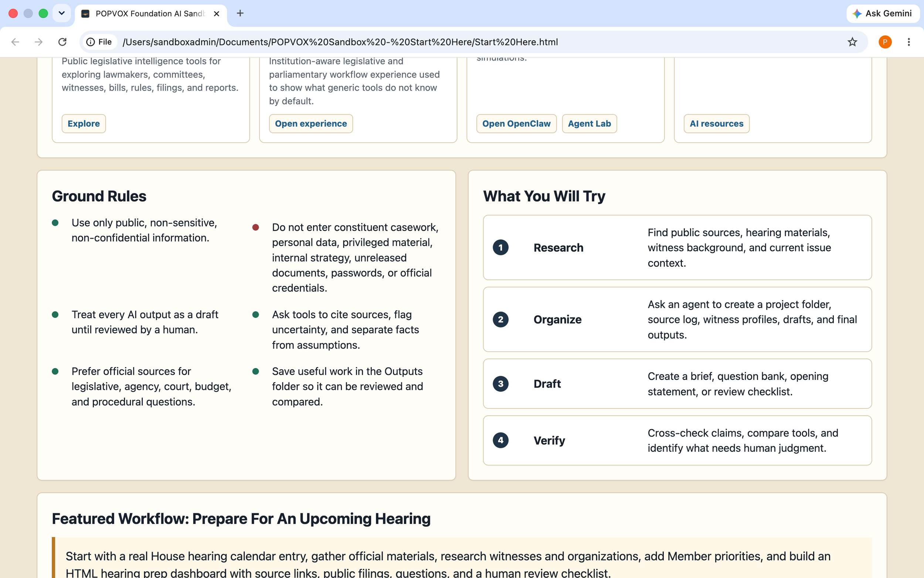Reload the current page

[62, 42]
